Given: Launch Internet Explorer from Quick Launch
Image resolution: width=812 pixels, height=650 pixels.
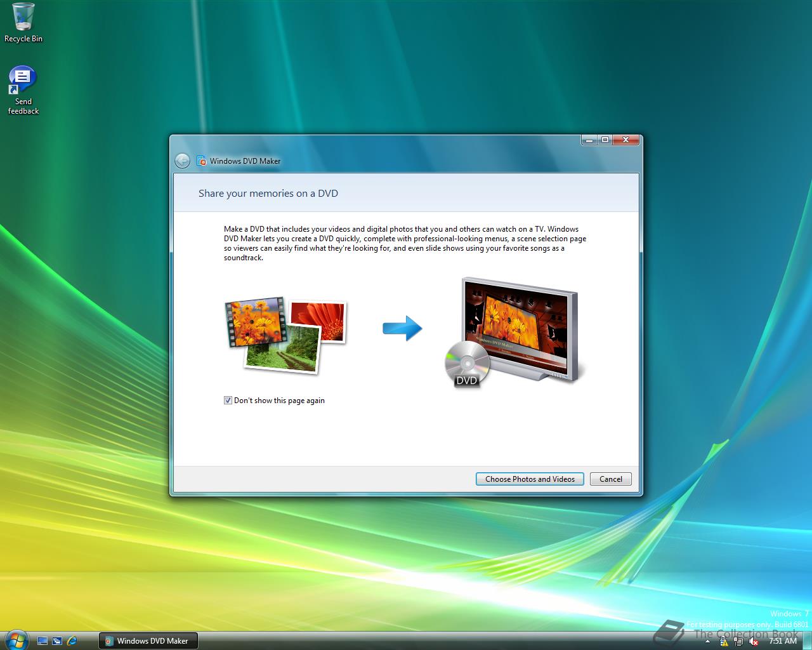Looking at the screenshot, I should [x=72, y=641].
